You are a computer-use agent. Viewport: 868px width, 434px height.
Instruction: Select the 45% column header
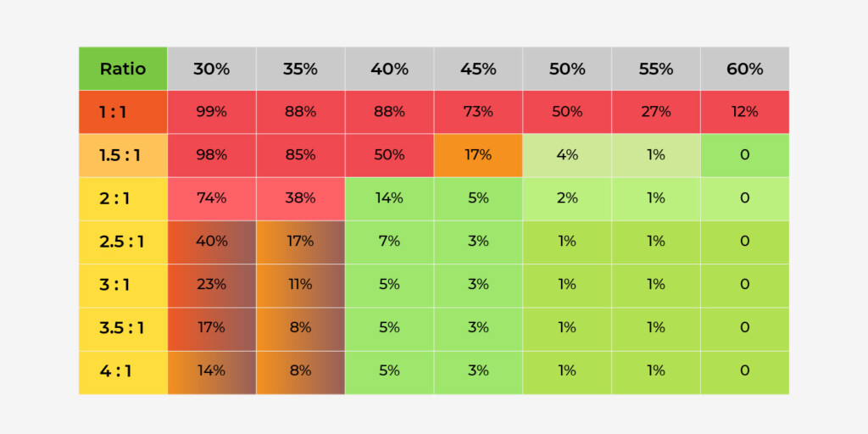pyautogui.click(x=478, y=69)
